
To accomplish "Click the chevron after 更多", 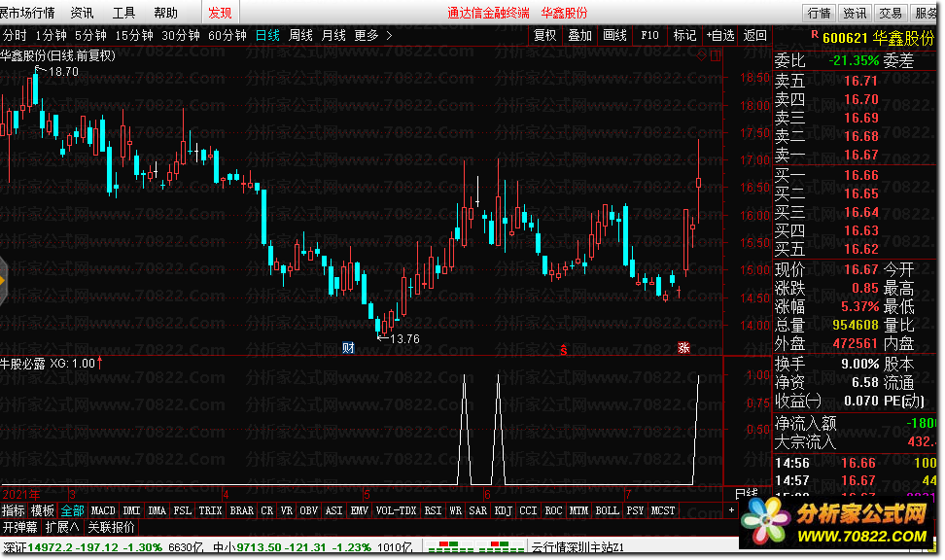I will 389,36.
